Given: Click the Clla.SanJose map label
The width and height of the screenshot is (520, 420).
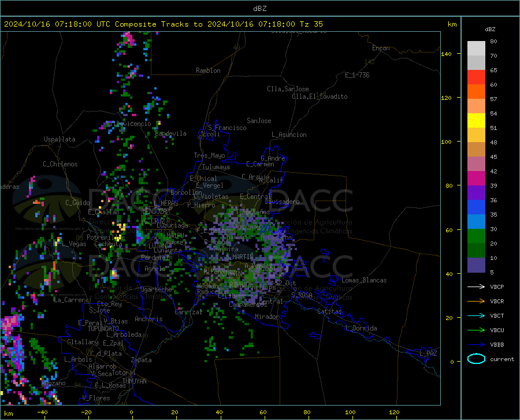Looking at the screenshot, I should pyautogui.click(x=288, y=89).
